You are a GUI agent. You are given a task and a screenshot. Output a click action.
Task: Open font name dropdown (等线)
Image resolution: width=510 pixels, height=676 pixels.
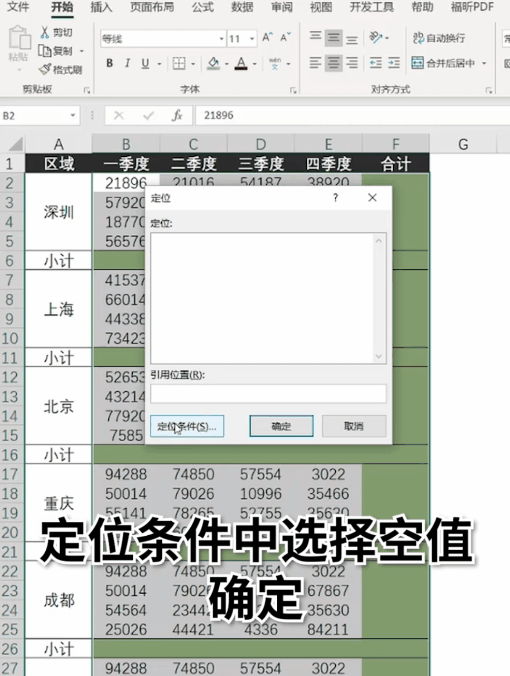point(221,39)
